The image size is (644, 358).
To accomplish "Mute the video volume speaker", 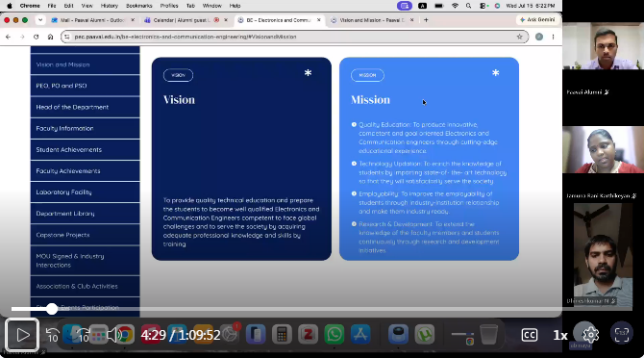I will pos(113,335).
